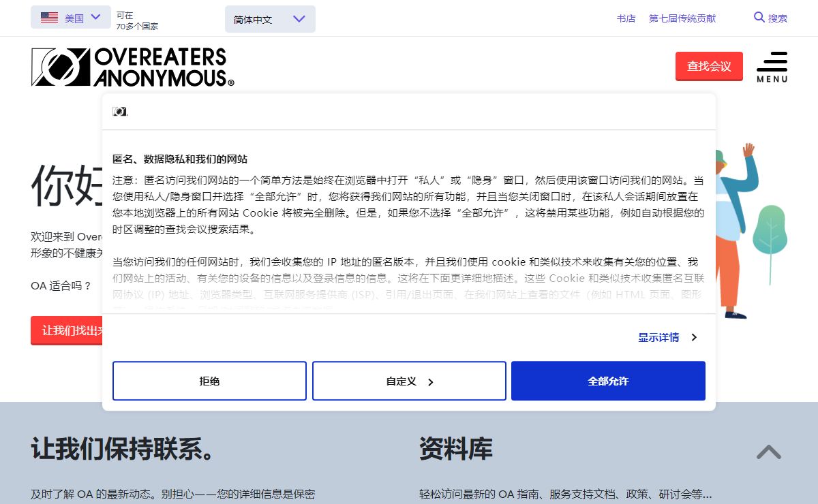The image size is (818, 504).
Task: Click the US flag icon
Action: 49,18
